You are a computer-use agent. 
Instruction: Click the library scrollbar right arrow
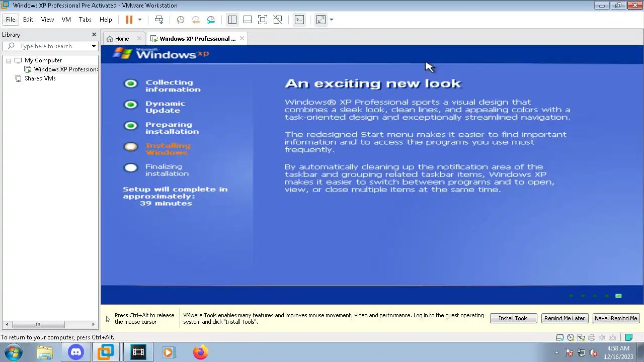tap(93, 324)
